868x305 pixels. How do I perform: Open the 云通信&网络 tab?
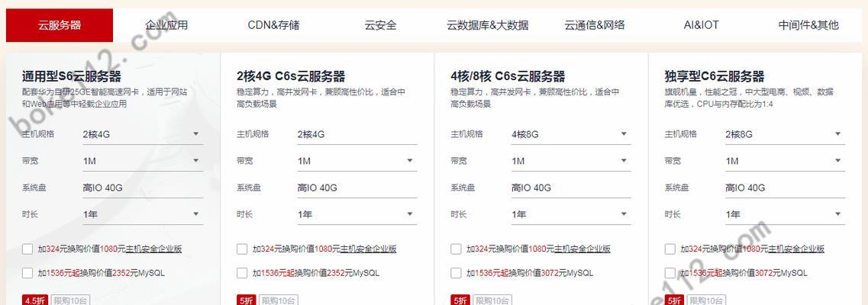coord(595,25)
